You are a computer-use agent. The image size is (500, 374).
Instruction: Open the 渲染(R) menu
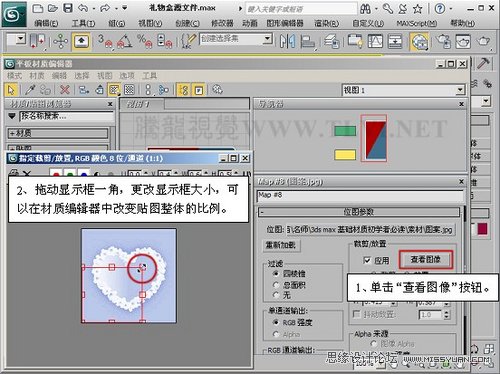point(326,23)
